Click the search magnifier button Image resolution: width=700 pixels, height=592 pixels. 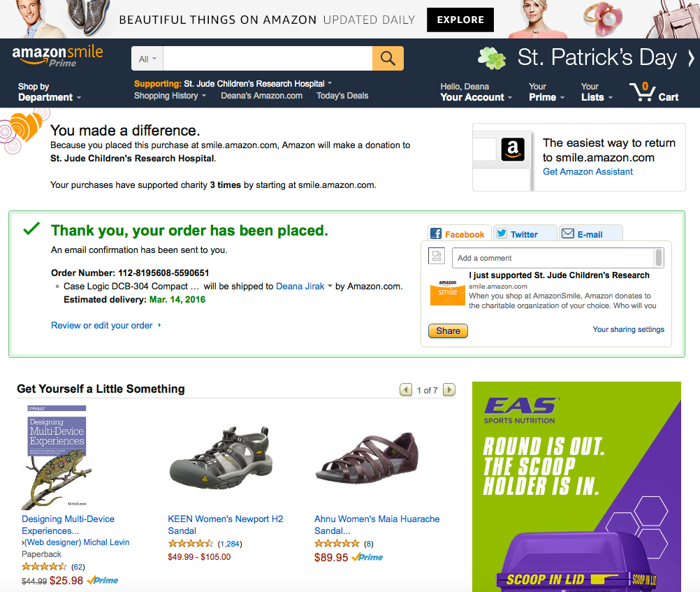(388, 59)
